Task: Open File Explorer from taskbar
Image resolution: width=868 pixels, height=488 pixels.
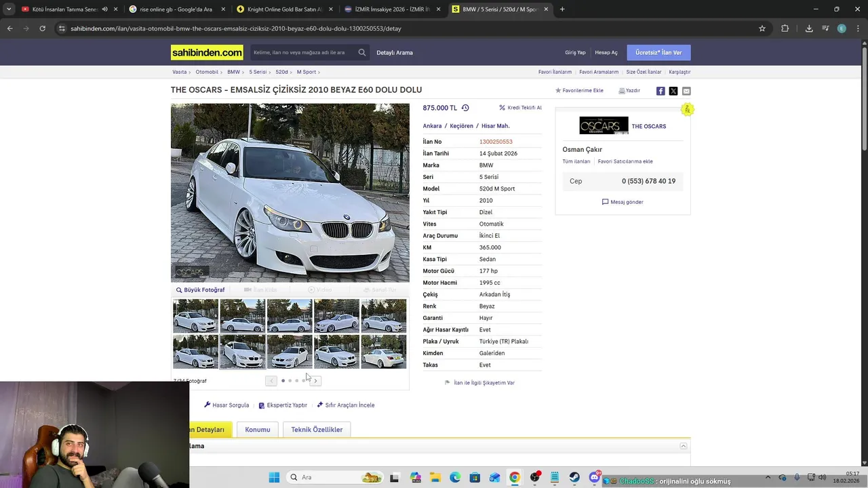Action: point(435,477)
